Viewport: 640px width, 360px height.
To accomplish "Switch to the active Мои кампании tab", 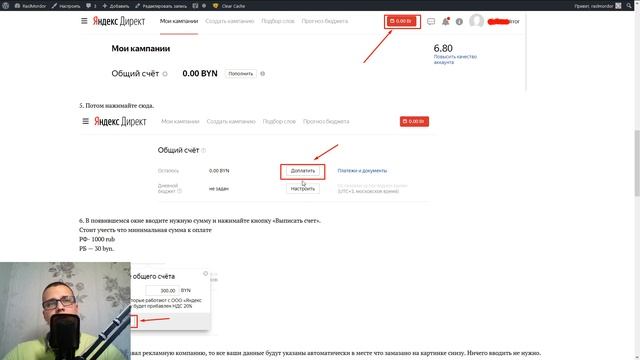I will (179, 21).
